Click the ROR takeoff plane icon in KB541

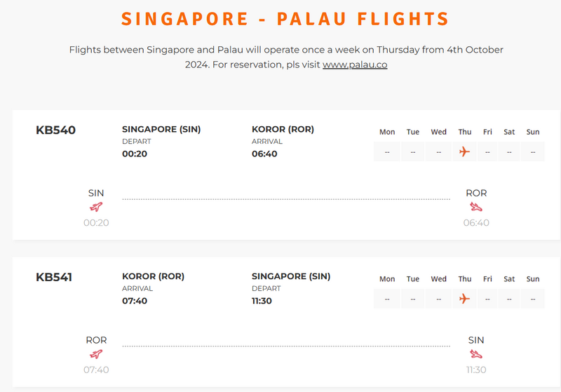point(96,354)
